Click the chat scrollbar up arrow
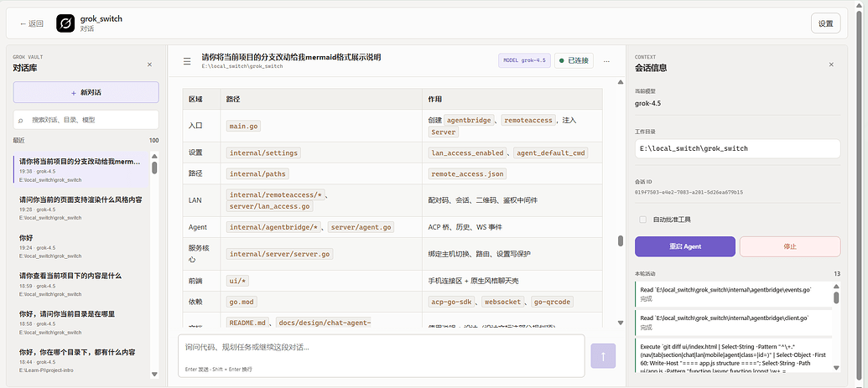868x388 pixels. [x=621, y=82]
